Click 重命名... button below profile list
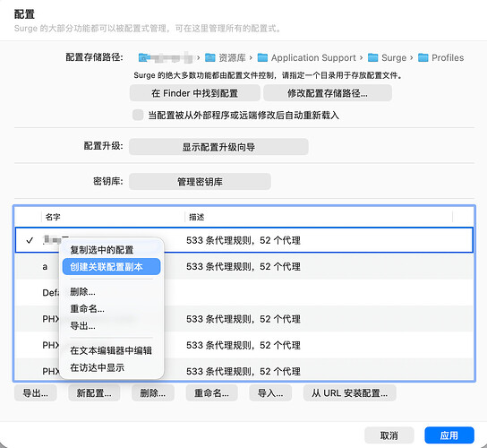The image size is (487, 448). [212, 393]
